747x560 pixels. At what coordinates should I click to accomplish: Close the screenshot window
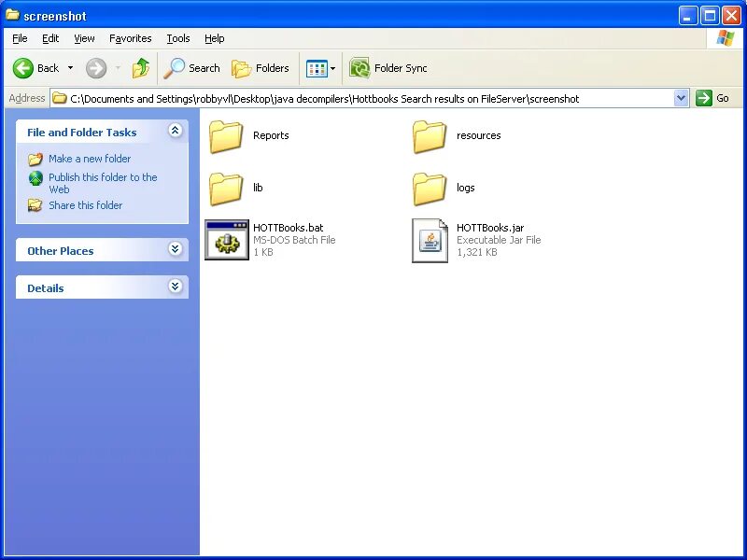(x=731, y=16)
